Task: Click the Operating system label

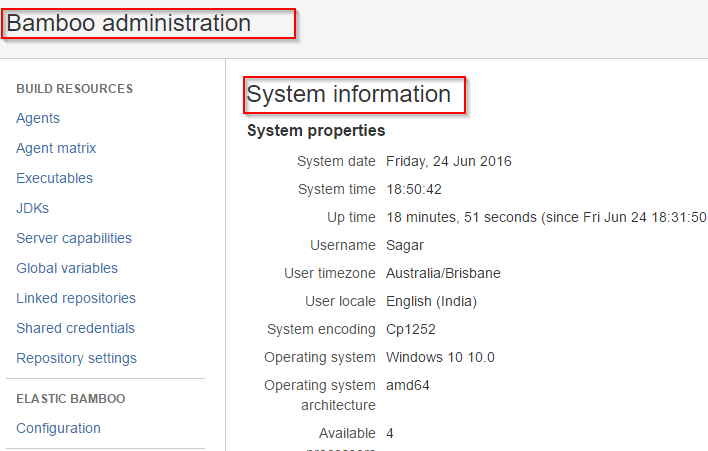Action: coord(320,358)
